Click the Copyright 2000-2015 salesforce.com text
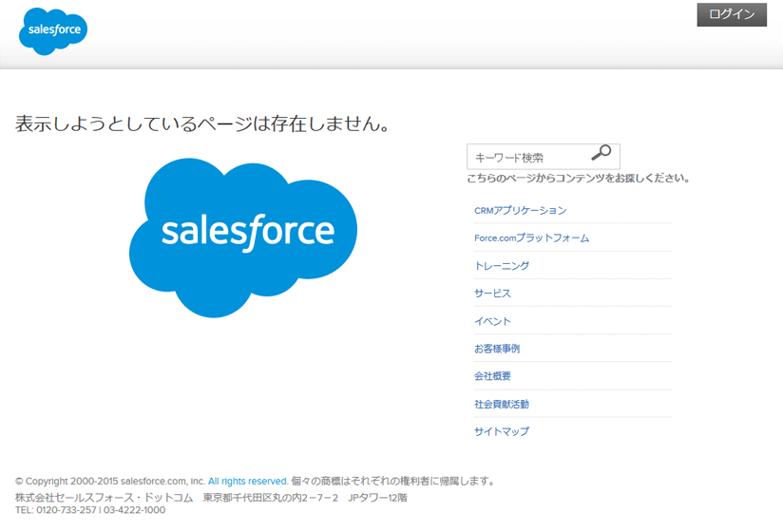The height and width of the screenshot is (532, 783). click(110, 481)
